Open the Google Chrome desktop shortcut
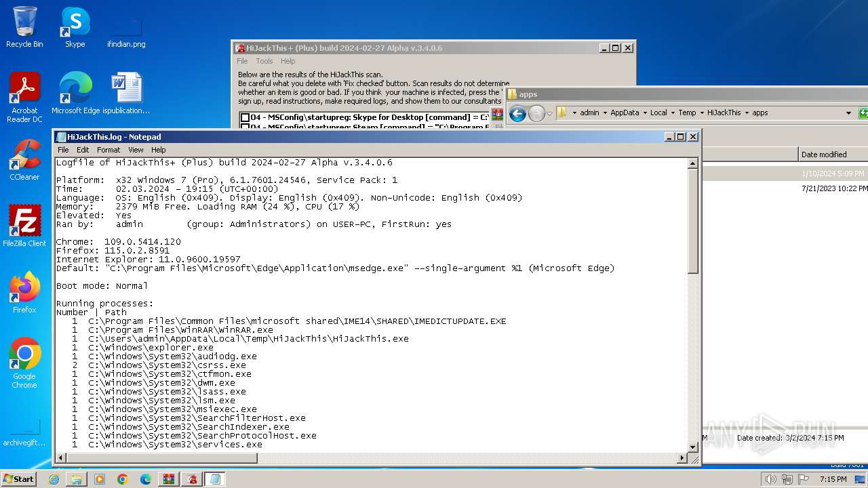This screenshot has height=488, width=868. pos(24,363)
